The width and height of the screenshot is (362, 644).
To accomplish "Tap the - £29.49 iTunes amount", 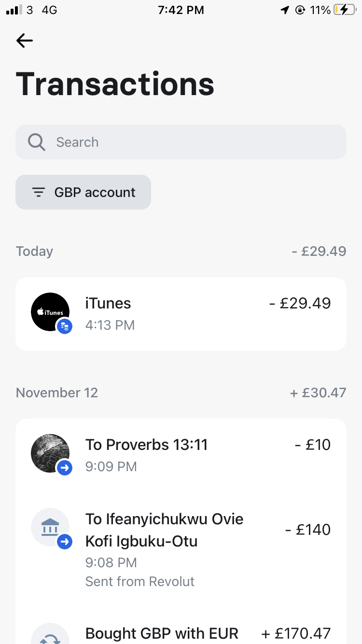I will [300, 303].
